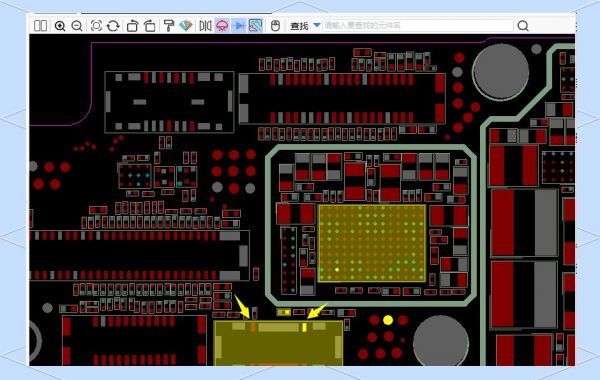Select the paint roller format tool

pos(168,26)
